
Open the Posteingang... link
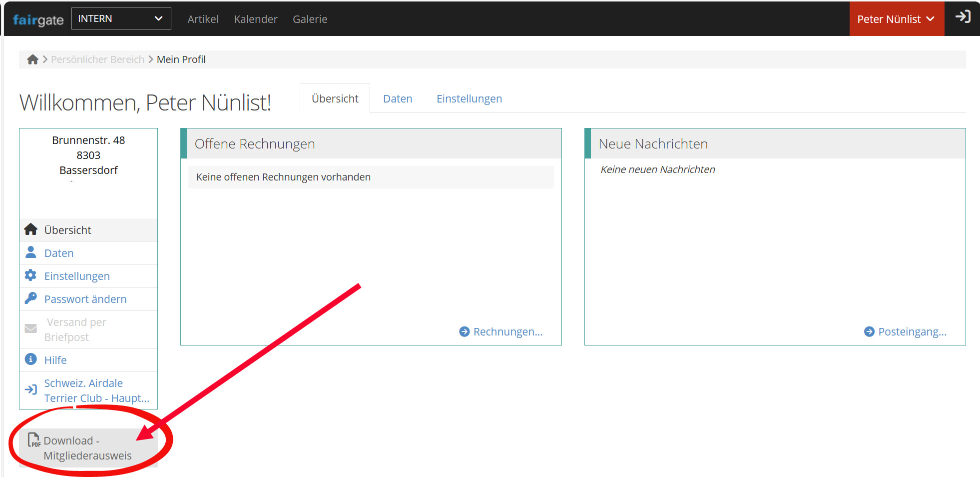(912, 331)
